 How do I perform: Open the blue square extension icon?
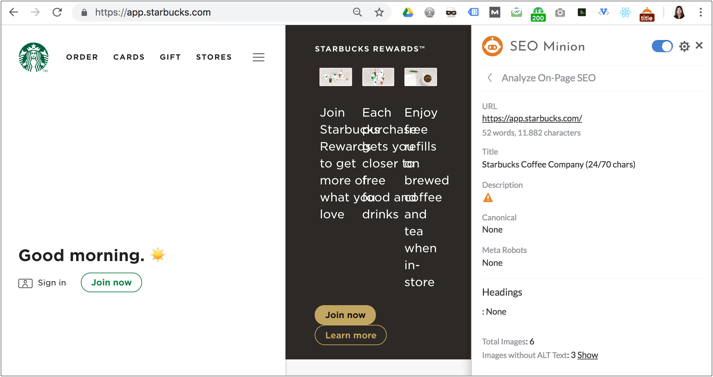[x=473, y=12]
